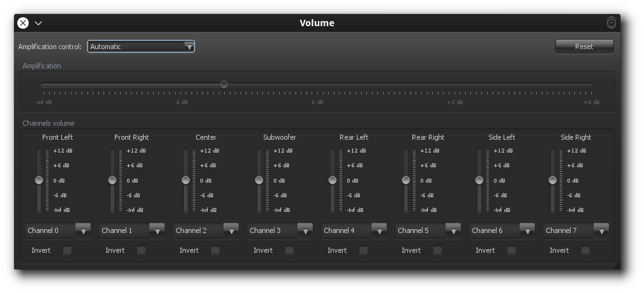Open the Channel 5 dropdown arrow
The width and height of the screenshot is (644, 293).
tap(453, 230)
